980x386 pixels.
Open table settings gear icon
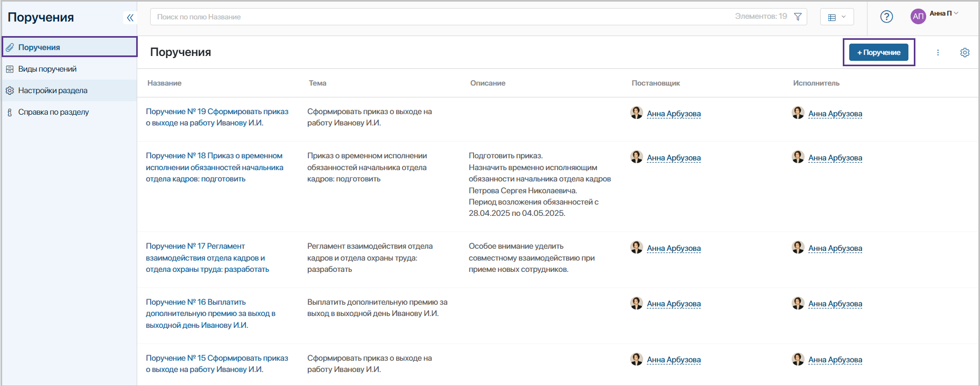(x=964, y=53)
